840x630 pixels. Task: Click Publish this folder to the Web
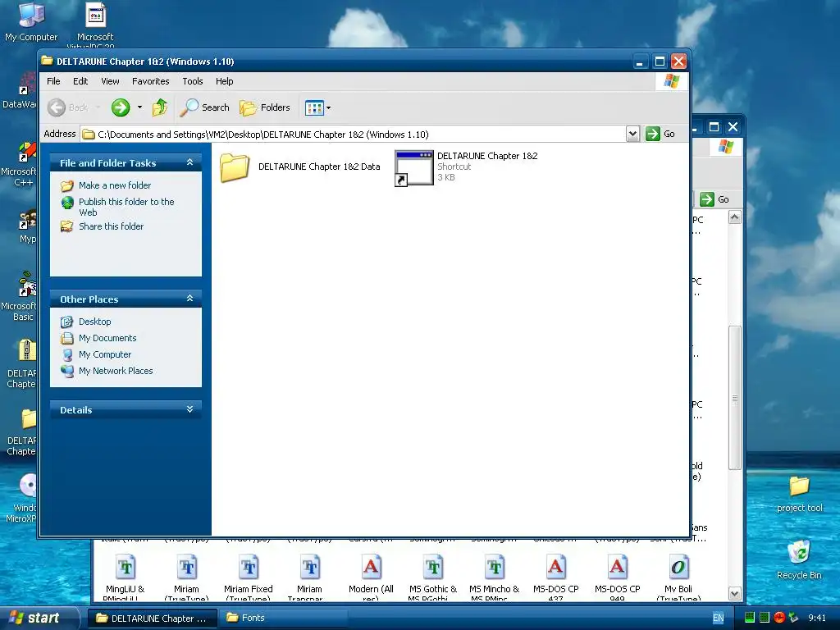126,207
